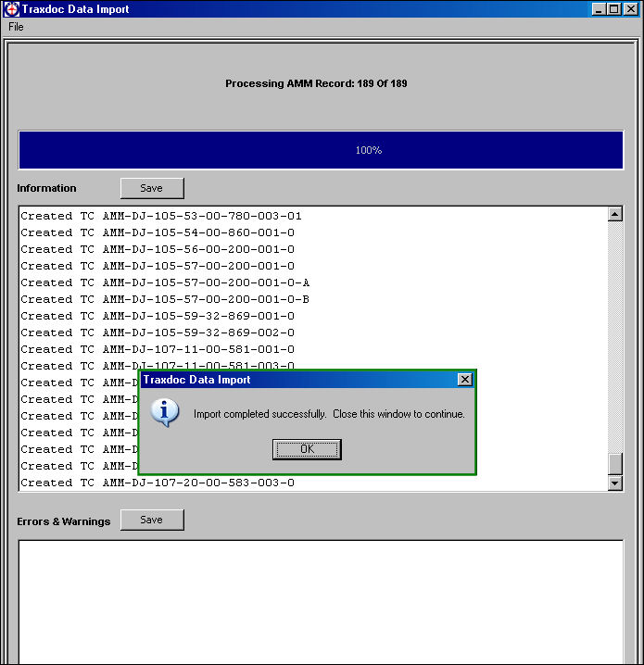Image resolution: width=644 pixels, height=665 pixels.
Task: Select log line AMM-DJ-105-57-00-200-001-0-A
Action: 165,282
